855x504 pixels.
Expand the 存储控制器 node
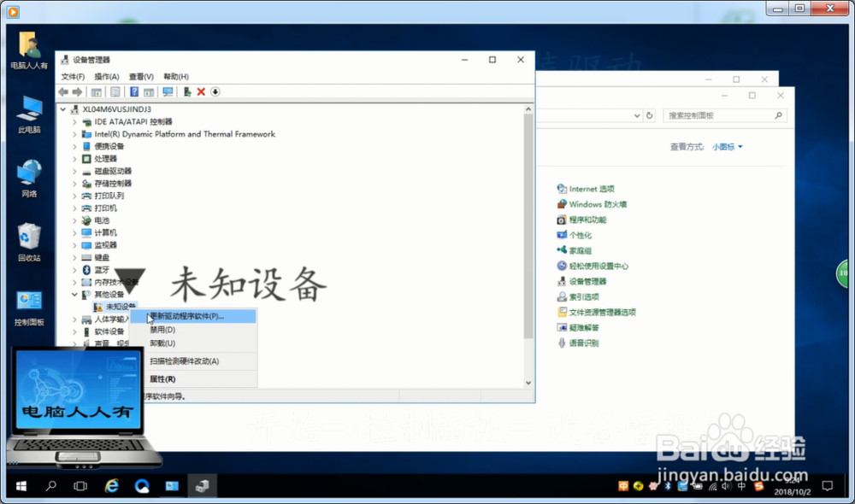(74, 184)
